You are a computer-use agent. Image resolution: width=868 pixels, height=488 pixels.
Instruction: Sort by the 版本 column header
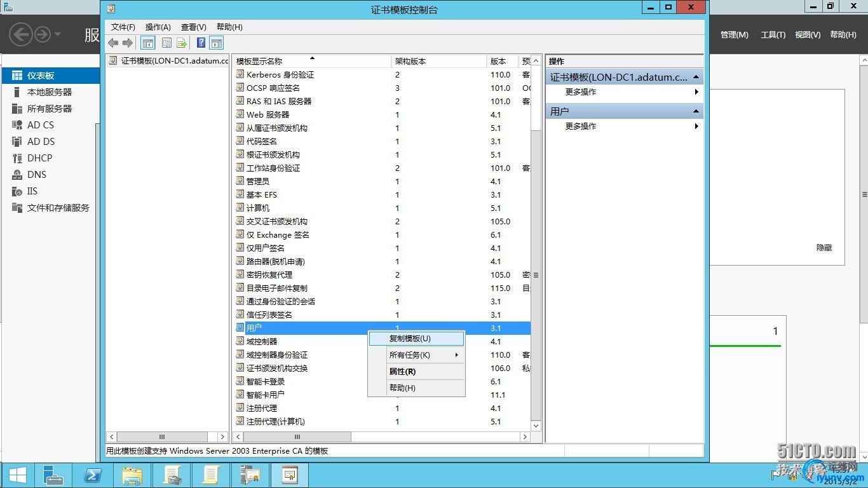coord(503,61)
